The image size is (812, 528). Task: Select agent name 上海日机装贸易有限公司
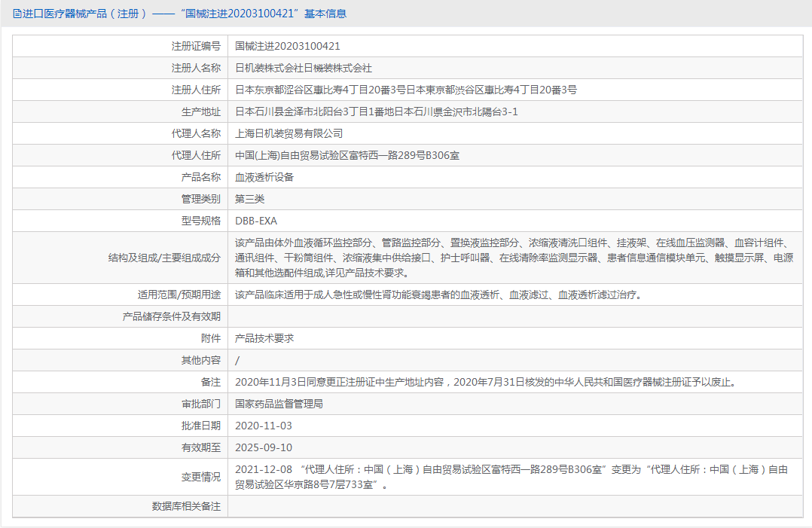pos(289,133)
